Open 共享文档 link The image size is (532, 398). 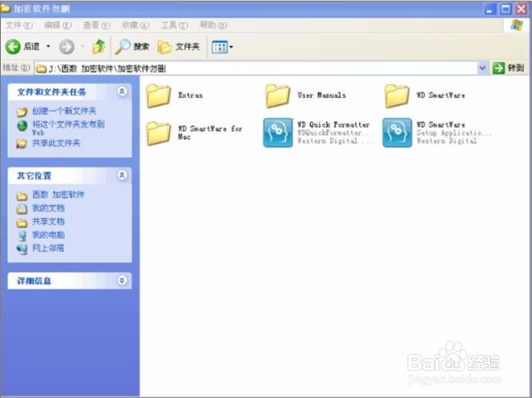(48, 221)
